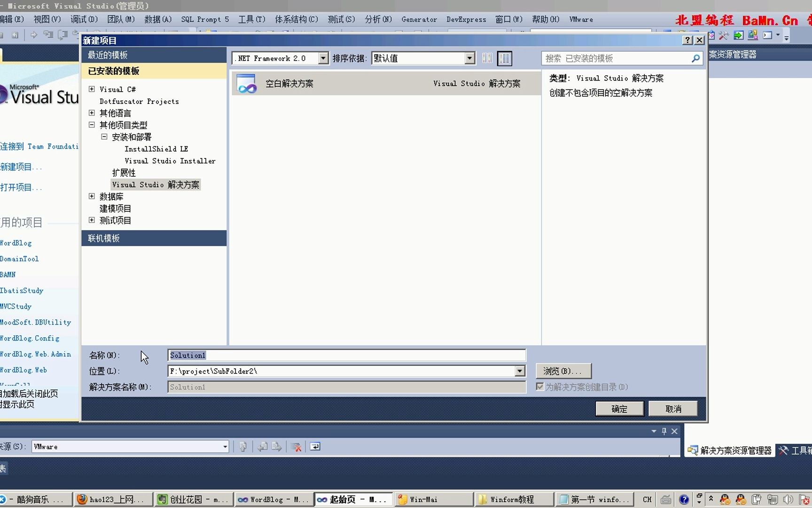This screenshot has width=812, height=508.
Task: Click output go-to-next-message icon
Action: click(277, 447)
